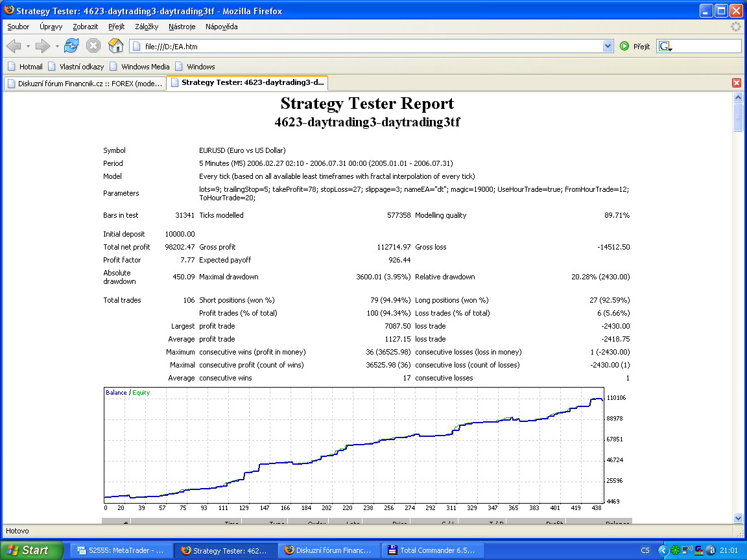This screenshot has height=560, width=747.
Task: Open the Hotmail bookmark
Action: [25, 66]
